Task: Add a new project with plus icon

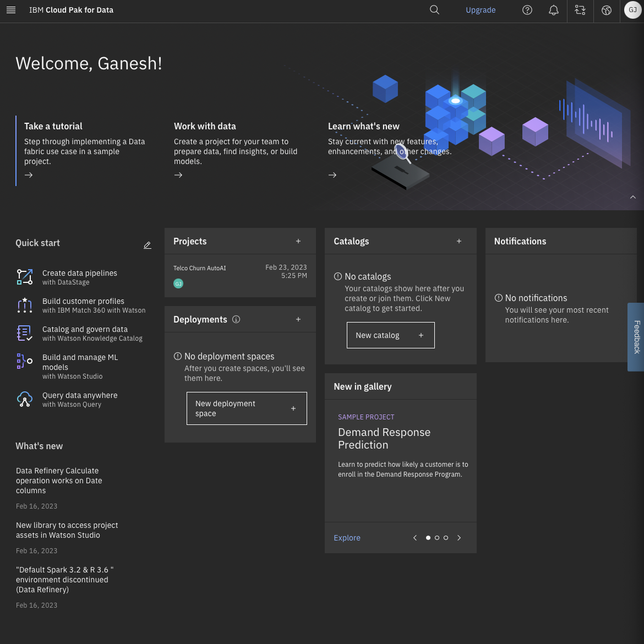Action: (298, 241)
